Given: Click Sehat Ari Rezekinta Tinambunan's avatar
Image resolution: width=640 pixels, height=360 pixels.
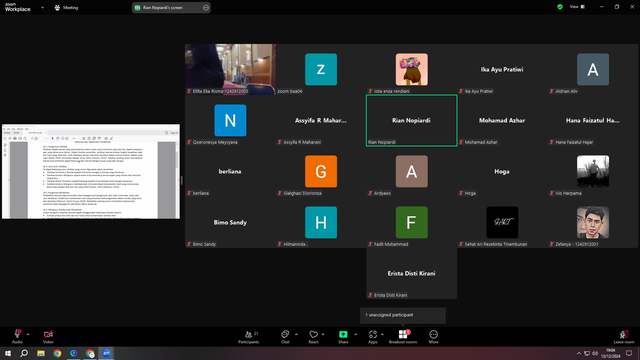Looking at the screenshot, I should [x=502, y=222].
